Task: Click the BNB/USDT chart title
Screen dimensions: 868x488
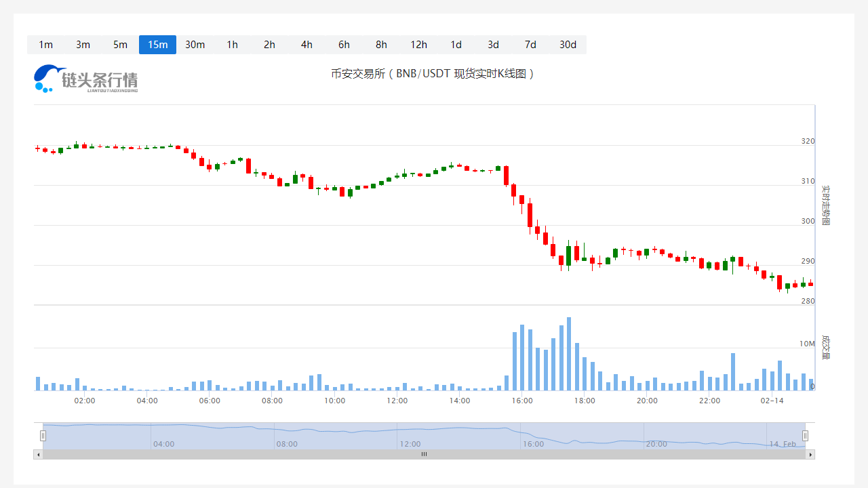Action: pos(433,73)
